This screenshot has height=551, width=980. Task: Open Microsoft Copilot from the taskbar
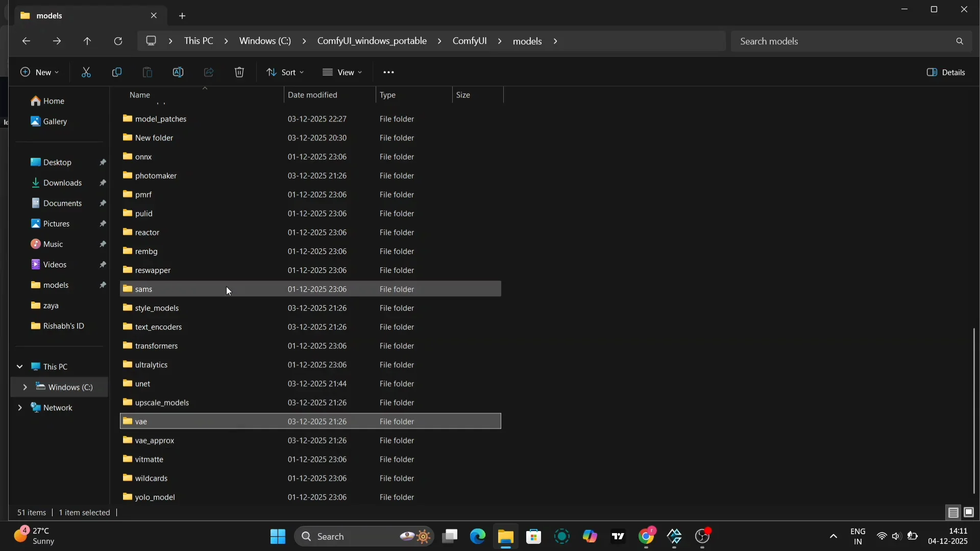pyautogui.click(x=591, y=537)
